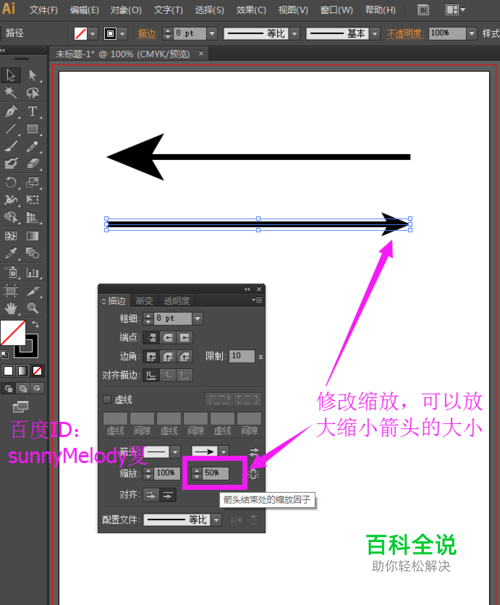Choose butt cap in 端点 row
This screenshot has height=605, width=500.
click(x=151, y=338)
